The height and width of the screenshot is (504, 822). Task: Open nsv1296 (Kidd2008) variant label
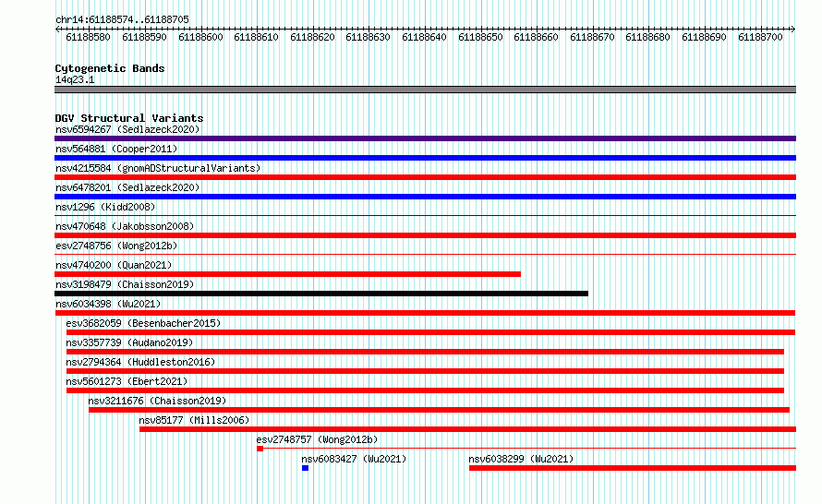tap(105, 207)
